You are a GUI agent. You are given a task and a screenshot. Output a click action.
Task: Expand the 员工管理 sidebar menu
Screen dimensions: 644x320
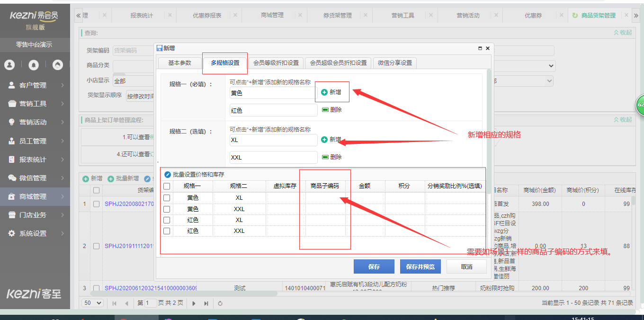coord(35,141)
